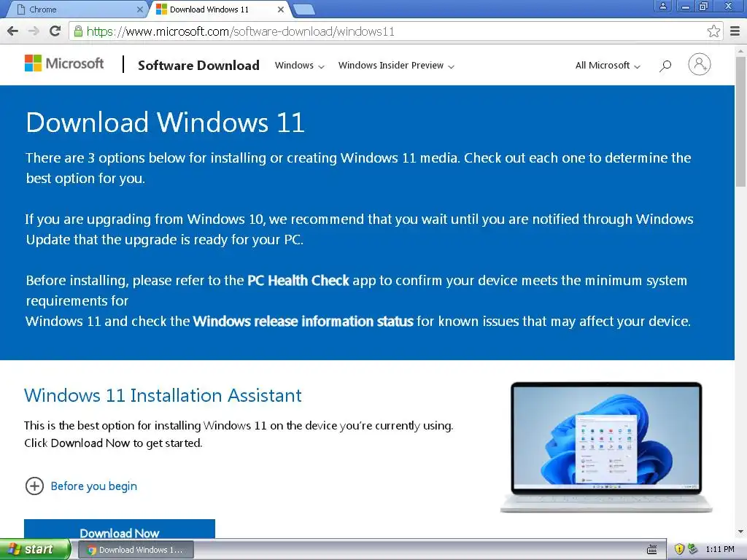The height and width of the screenshot is (560, 747).
Task: Expand the Windows dropdown menu
Action: [300, 66]
